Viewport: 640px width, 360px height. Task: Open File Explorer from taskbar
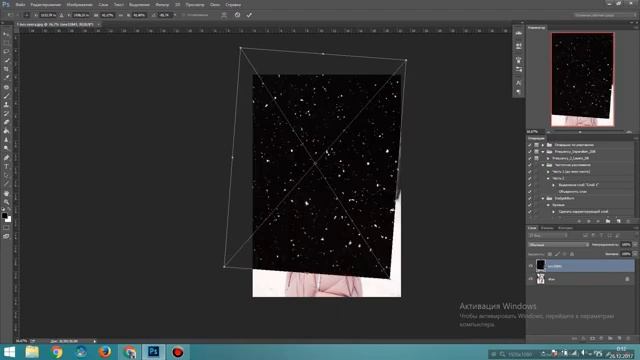(x=32, y=352)
